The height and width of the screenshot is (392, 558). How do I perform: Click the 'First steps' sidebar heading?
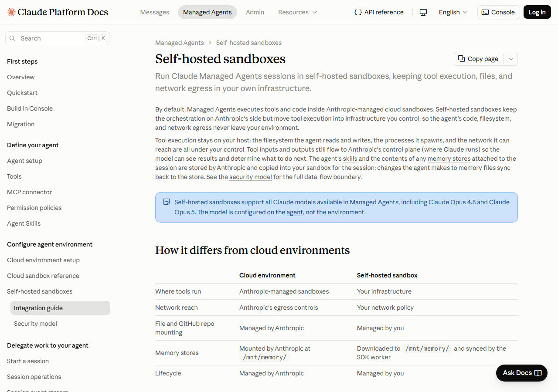[x=22, y=61]
